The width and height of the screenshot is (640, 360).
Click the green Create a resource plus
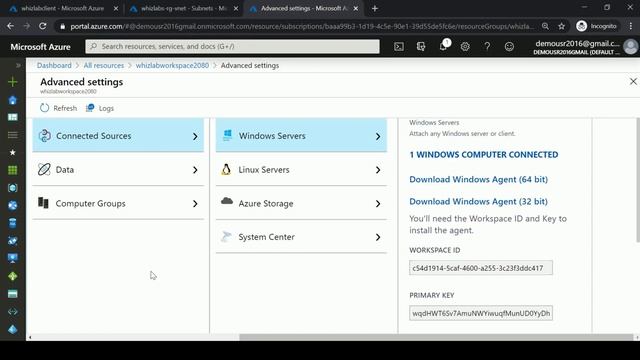[x=13, y=82]
